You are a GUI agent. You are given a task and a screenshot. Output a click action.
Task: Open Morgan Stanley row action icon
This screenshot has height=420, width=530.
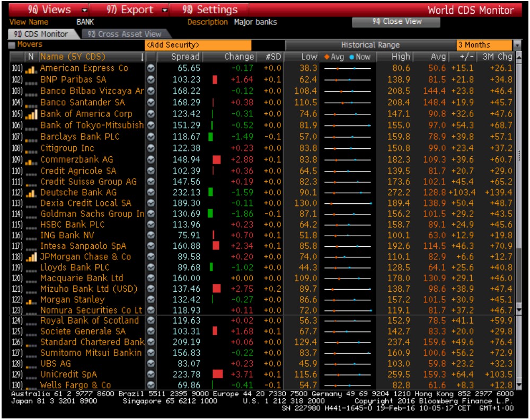pos(151,300)
